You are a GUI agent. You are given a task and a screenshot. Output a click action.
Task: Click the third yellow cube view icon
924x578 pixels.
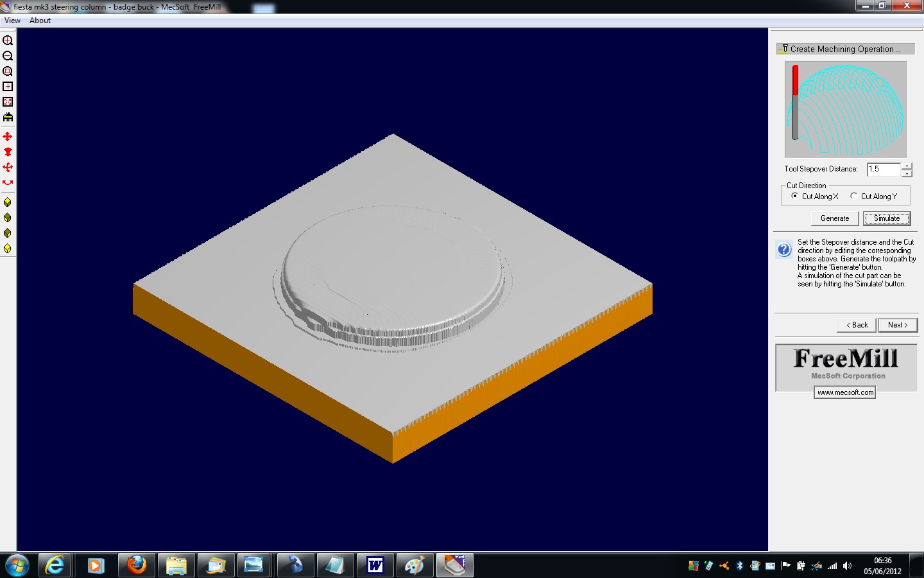coord(8,233)
